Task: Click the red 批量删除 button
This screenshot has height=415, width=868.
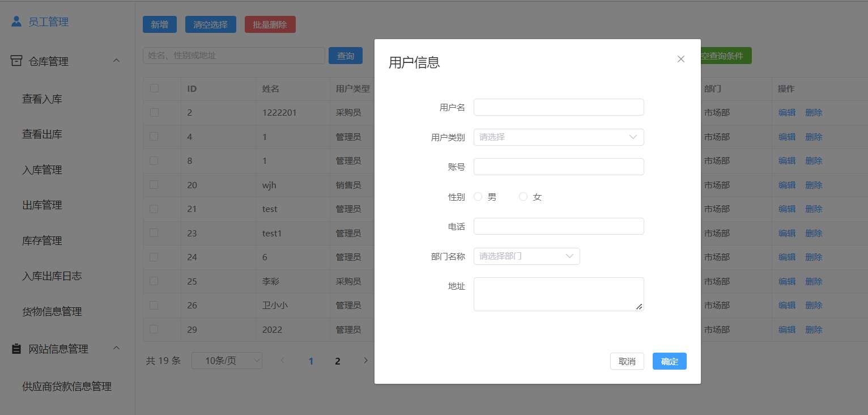Action: pyautogui.click(x=270, y=24)
